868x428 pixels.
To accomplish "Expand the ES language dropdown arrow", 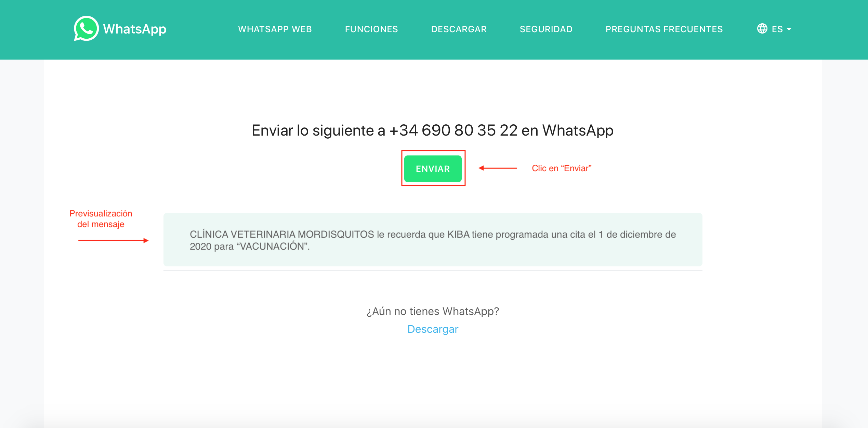I will point(789,29).
